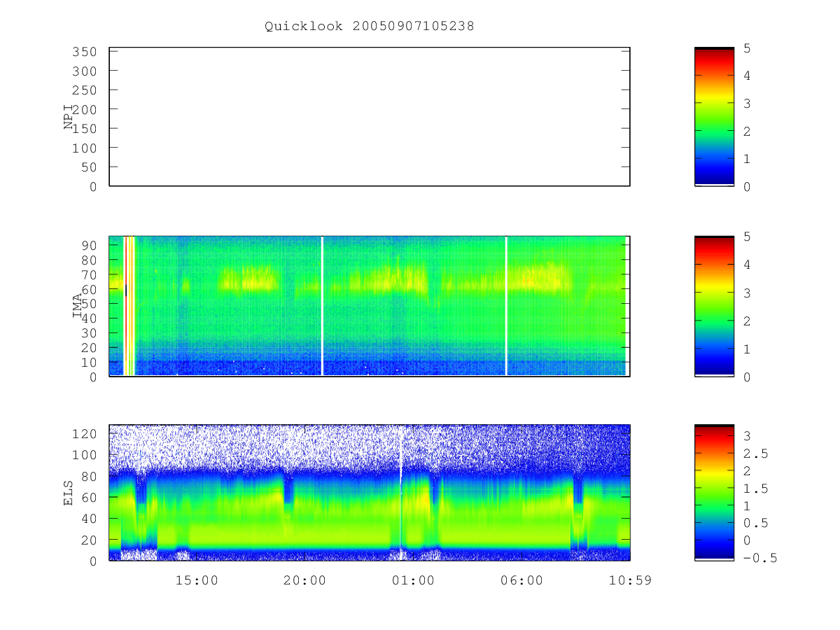Image resolution: width=840 pixels, height=630 pixels.
Task: Click the 2.5 label on ELS colorbar
Action: [x=756, y=454]
